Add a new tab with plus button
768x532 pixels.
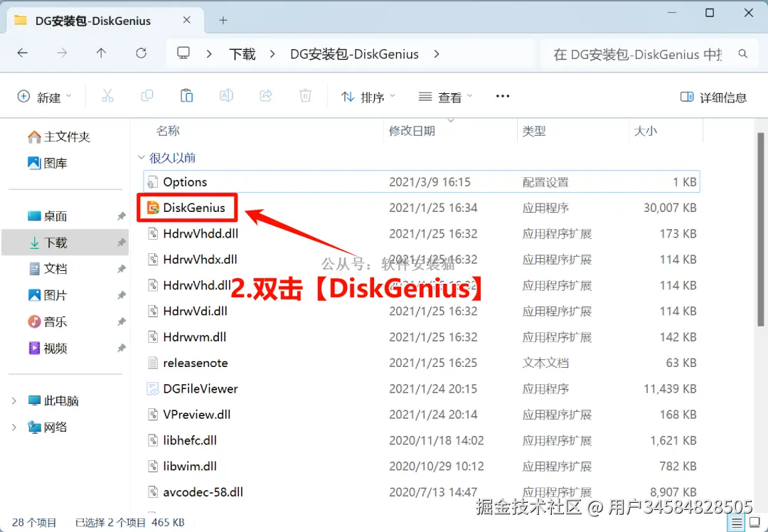point(223,20)
